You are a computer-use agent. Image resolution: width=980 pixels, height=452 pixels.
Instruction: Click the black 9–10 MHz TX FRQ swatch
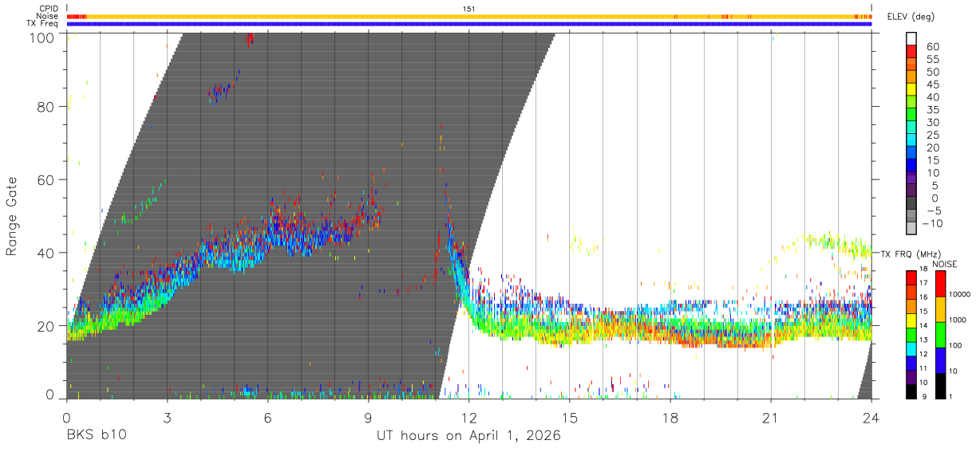point(911,390)
